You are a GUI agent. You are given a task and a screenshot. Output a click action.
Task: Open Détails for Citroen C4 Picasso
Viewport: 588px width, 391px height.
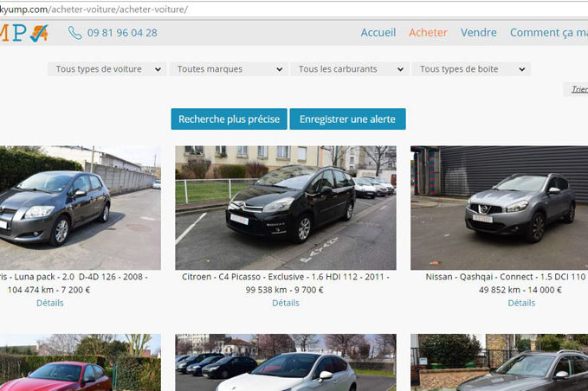286,303
